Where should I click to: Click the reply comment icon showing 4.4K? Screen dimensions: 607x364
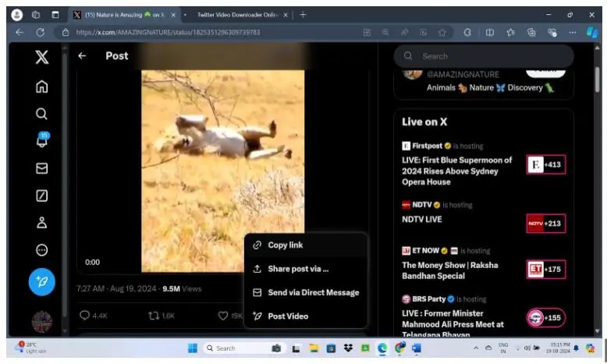[x=86, y=316]
